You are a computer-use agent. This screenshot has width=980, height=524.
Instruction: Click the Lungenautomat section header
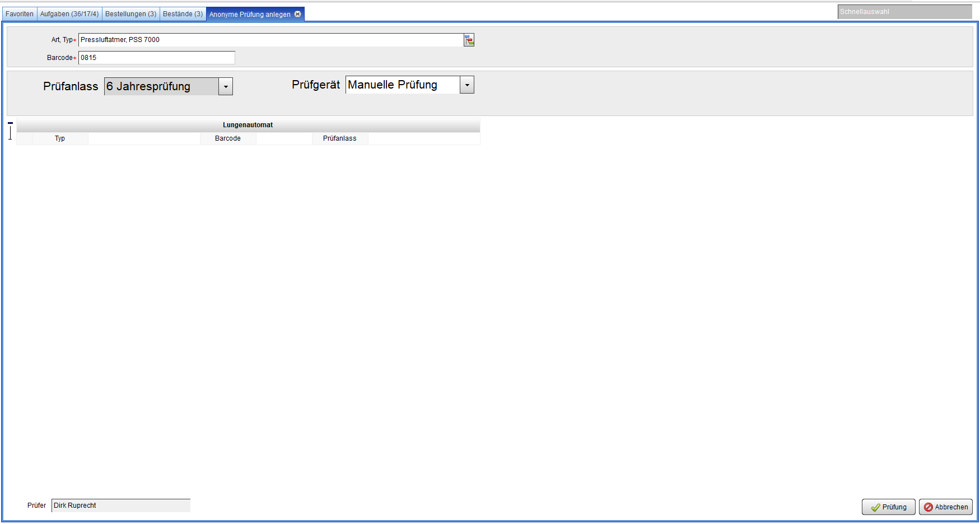click(x=248, y=125)
